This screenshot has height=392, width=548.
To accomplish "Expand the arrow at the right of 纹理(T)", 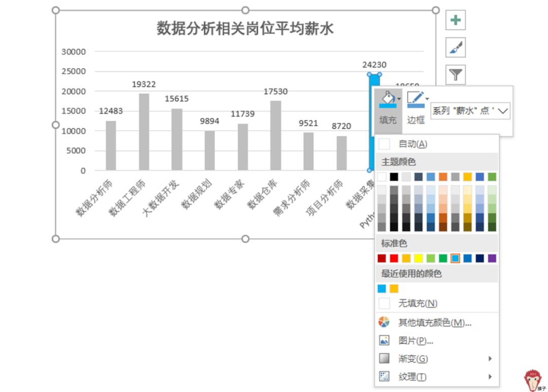I will point(490,377).
